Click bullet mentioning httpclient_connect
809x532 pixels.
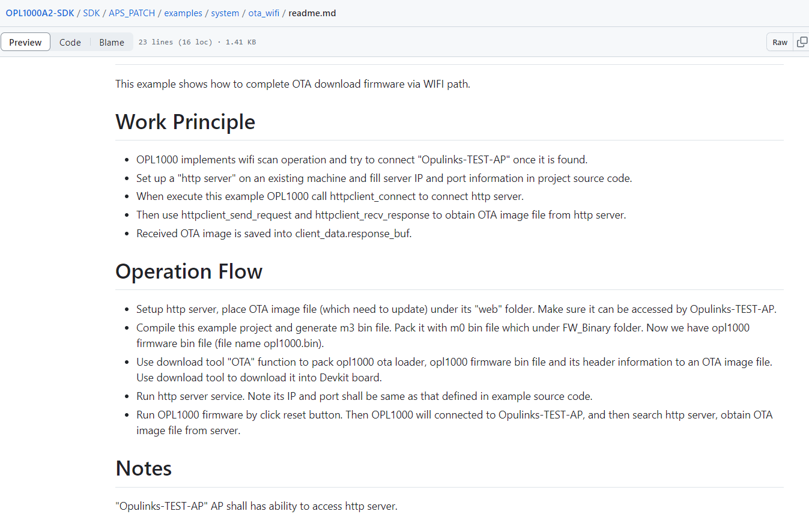[330, 196]
